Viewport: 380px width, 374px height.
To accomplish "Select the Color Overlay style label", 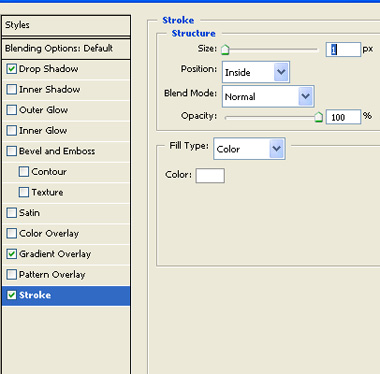I will coord(49,233).
